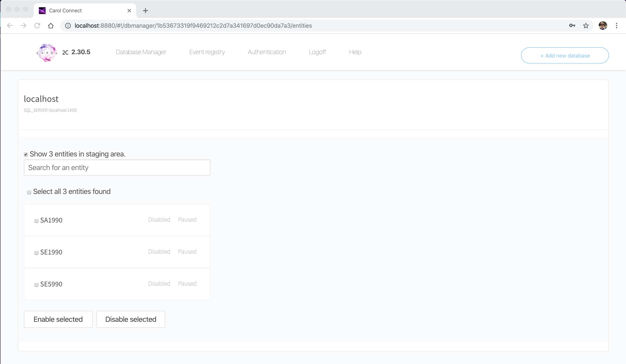Click Paused status on SE5990 row

tap(187, 284)
